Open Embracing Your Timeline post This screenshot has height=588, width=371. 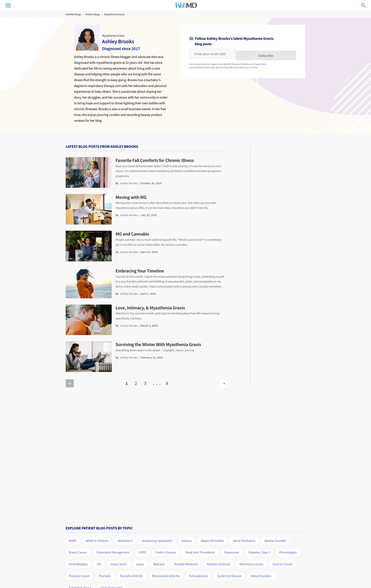coord(140,271)
